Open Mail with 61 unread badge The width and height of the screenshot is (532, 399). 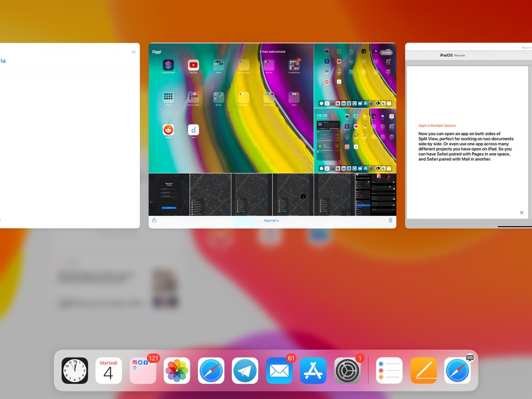[x=279, y=370]
